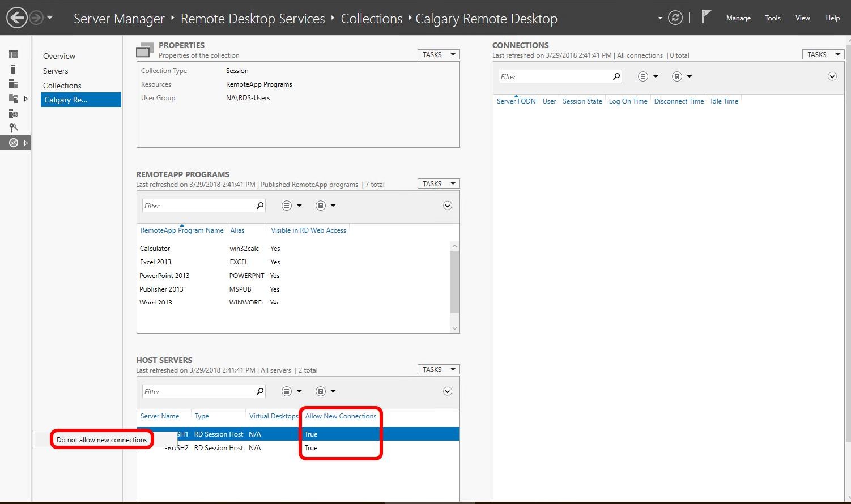Open the IIS sidebar icon
This screenshot has height=504, width=851.
[x=14, y=113]
